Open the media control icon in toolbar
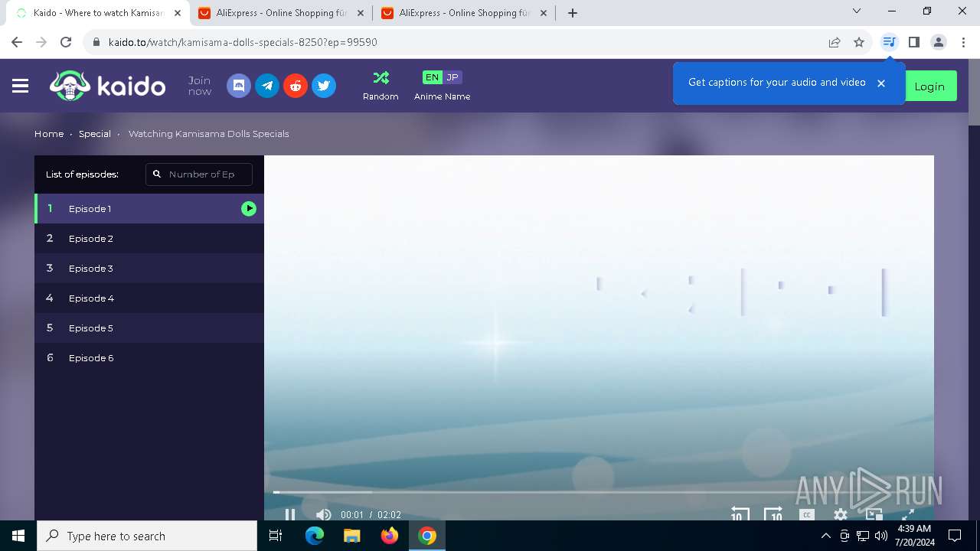 pos(889,42)
